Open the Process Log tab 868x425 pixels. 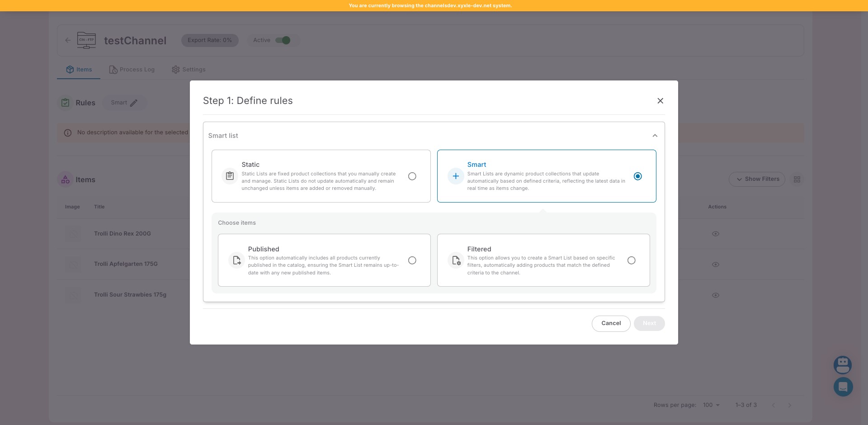(x=132, y=69)
